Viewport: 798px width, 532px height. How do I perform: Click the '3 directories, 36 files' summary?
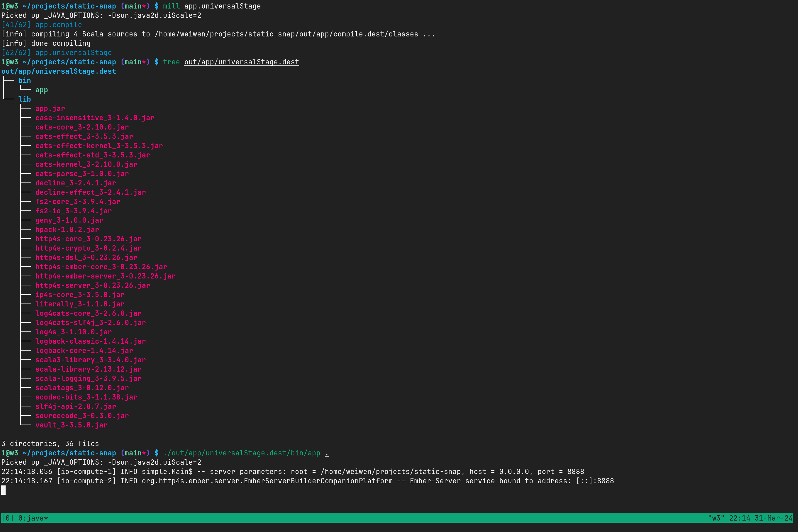(x=50, y=444)
